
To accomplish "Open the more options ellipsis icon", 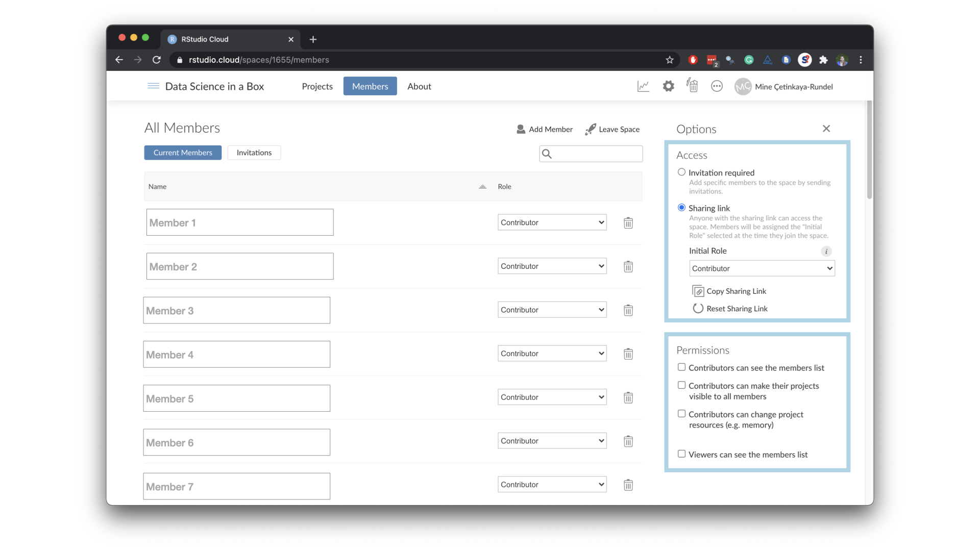I will point(717,86).
